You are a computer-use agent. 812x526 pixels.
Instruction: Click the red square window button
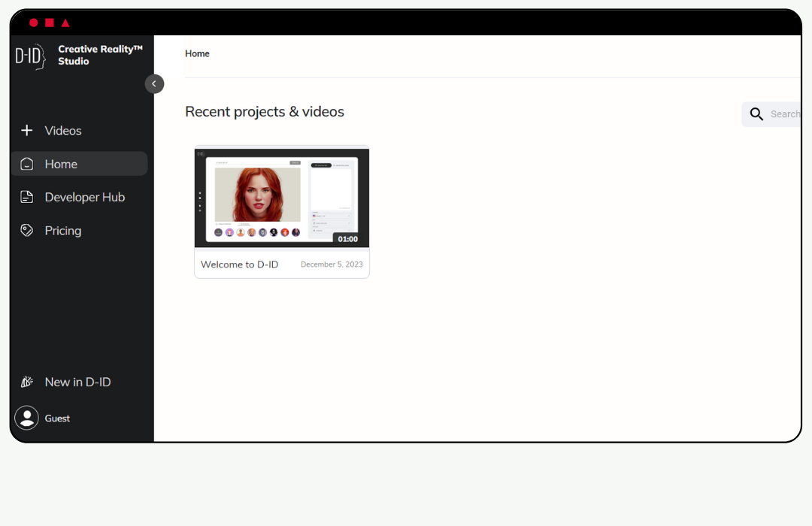(x=50, y=23)
